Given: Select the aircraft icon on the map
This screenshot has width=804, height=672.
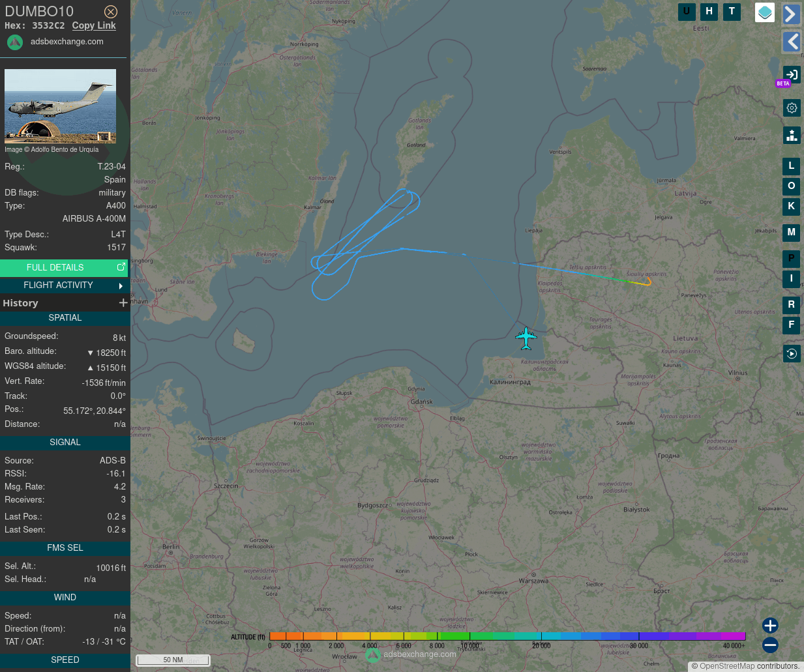Looking at the screenshot, I should pos(526,338).
